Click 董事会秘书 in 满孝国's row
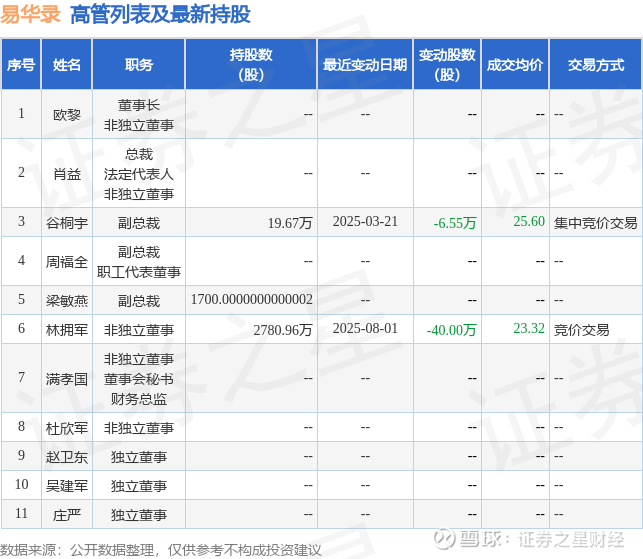The image size is (643, 559). tap(139, 379)
